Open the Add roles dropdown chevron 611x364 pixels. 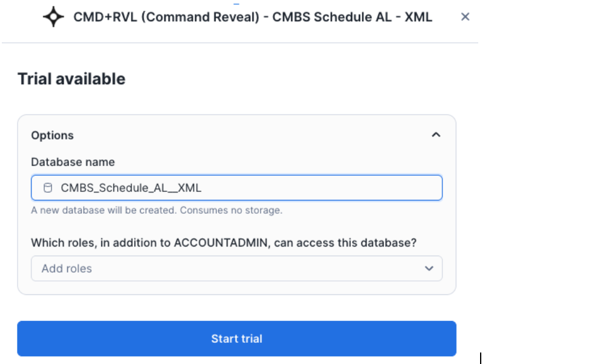tap(430, 268)
